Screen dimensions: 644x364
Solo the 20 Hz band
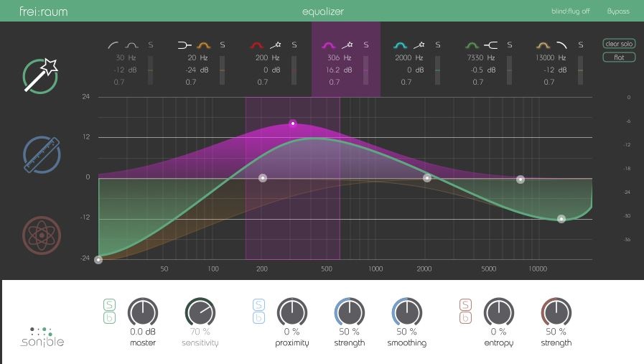(222, 45)
